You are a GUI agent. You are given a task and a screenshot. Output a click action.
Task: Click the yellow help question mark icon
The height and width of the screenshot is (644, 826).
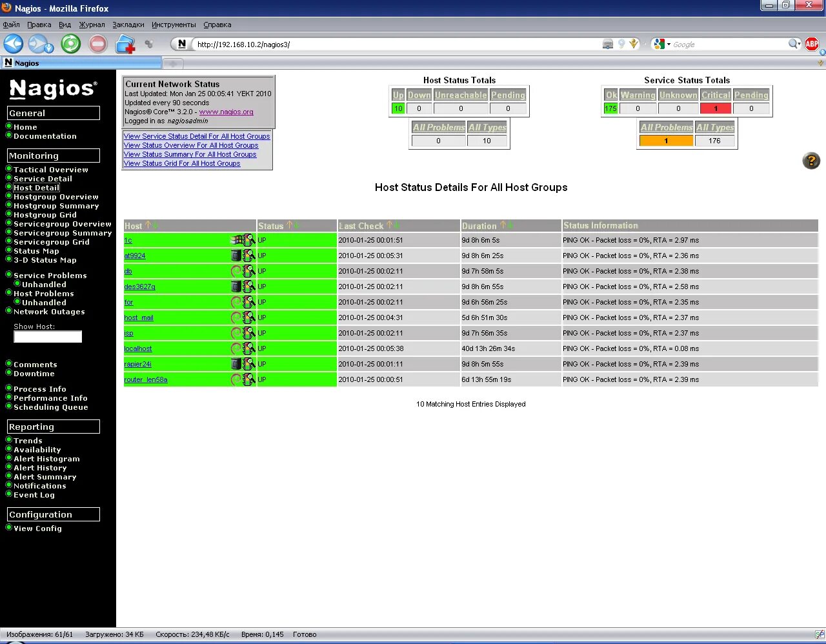point(811,161)
